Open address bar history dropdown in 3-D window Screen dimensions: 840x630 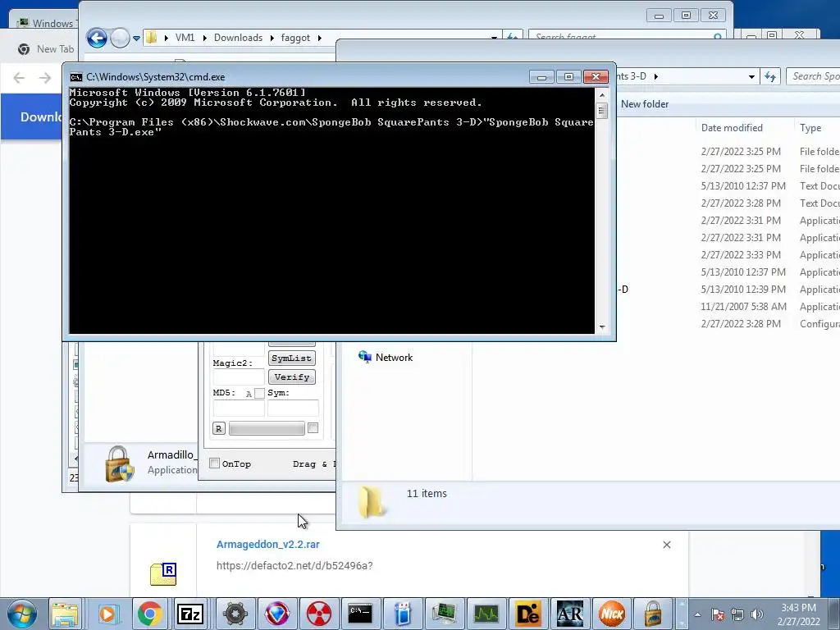(x=751, y=76)
